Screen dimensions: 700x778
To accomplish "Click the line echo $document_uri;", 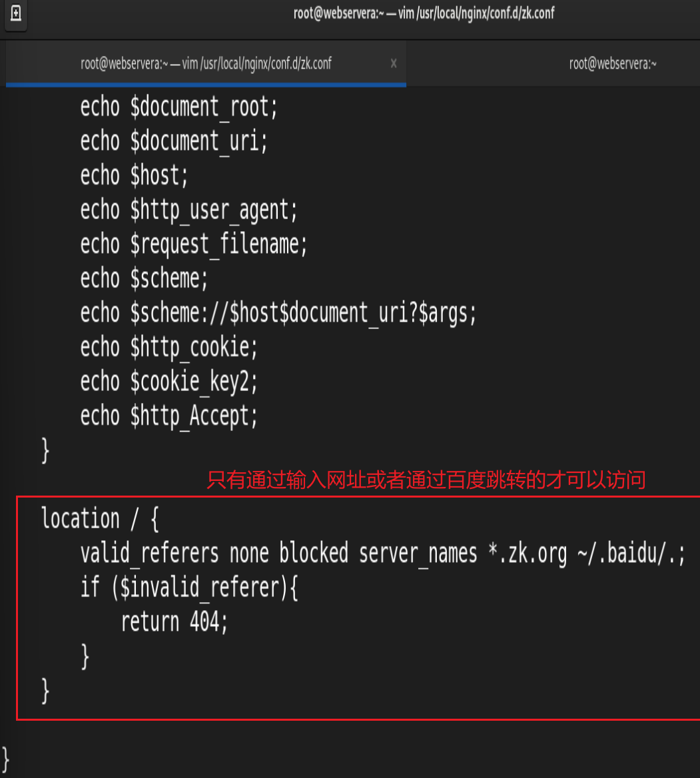I will [x=174, y=141].
